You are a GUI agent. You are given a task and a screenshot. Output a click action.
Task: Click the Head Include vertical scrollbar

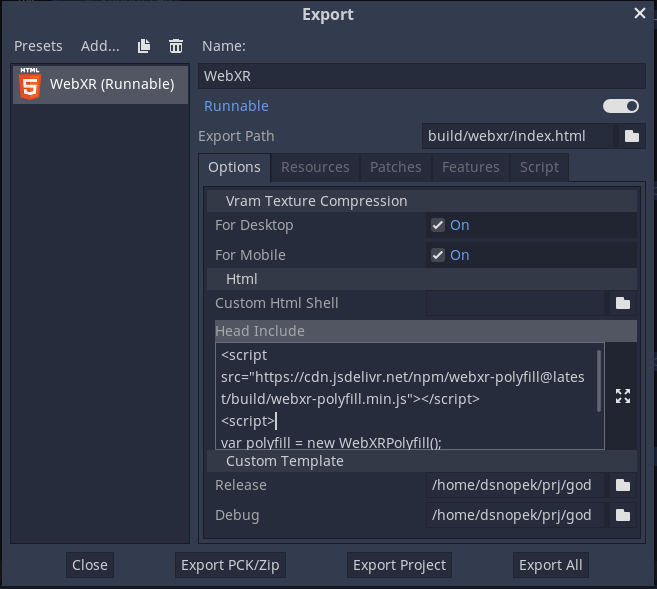pos(599,381)
